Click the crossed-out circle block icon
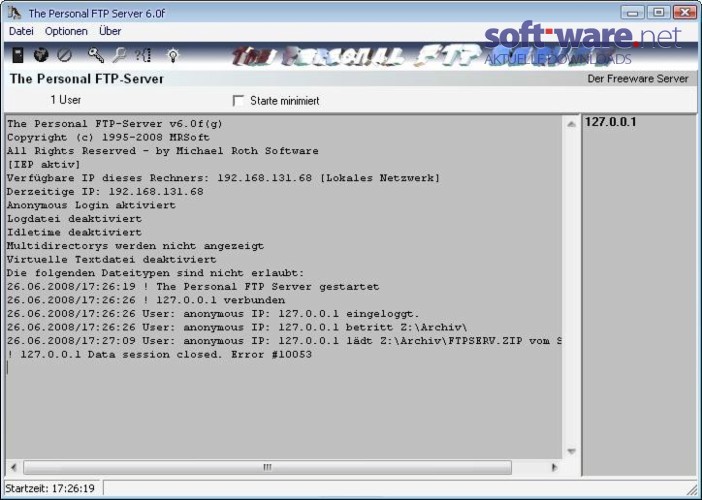 [x=64, y=55]
